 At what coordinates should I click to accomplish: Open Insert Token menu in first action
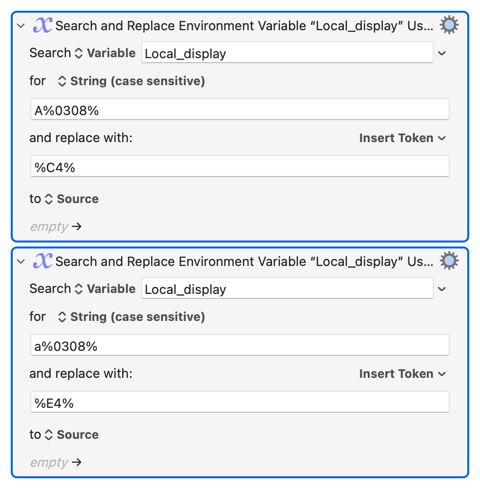[x=402, y=138]
